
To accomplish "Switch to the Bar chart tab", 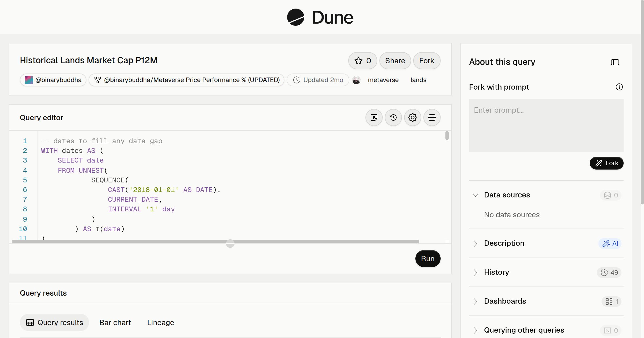I will (x=115, y=322).
